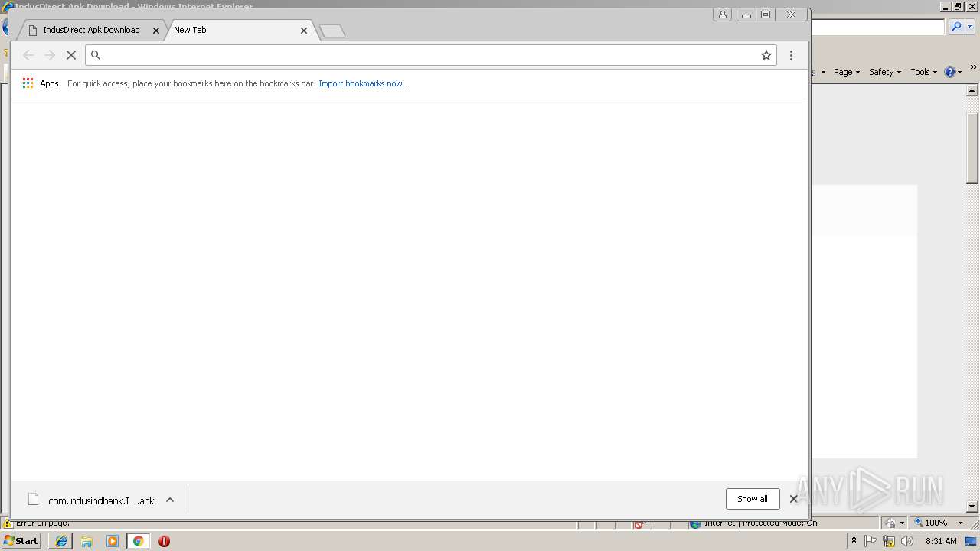The image size is (980, 551).
Task: Click the IE search magnifier button
Action: (x=956, y=27)
